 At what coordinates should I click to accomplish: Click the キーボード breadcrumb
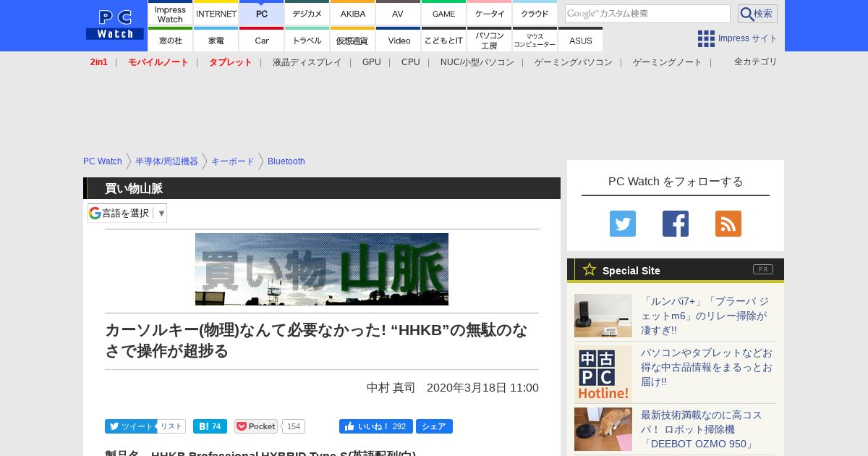tap(233, 161)
